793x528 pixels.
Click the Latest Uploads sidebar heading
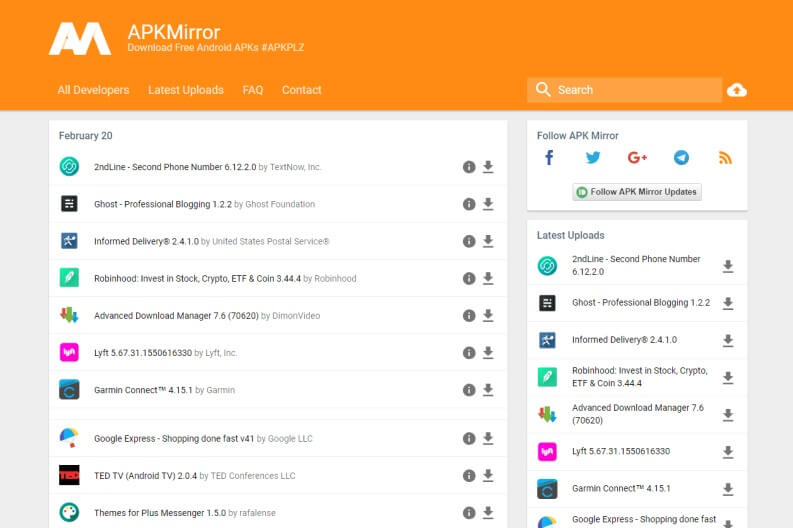pyautogui.click(x=570, y=235)
